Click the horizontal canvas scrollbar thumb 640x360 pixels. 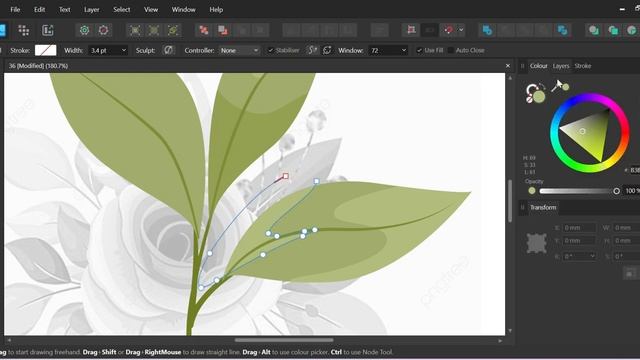coord(284,340)
